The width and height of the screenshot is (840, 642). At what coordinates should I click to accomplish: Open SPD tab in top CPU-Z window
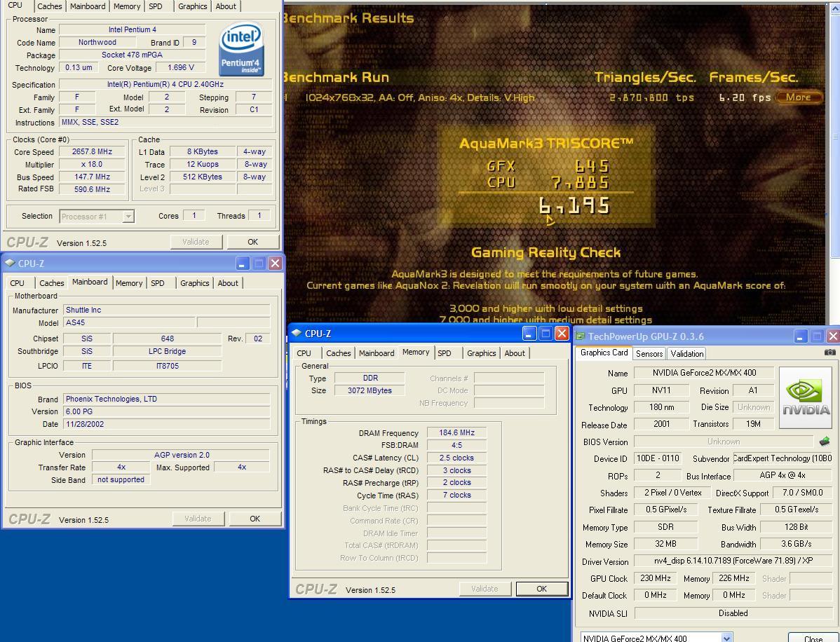[x=156, y=6]
